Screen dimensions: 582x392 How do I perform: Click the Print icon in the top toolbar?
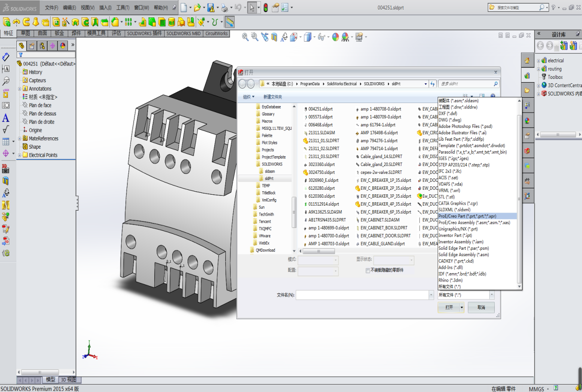click(224, 7)
